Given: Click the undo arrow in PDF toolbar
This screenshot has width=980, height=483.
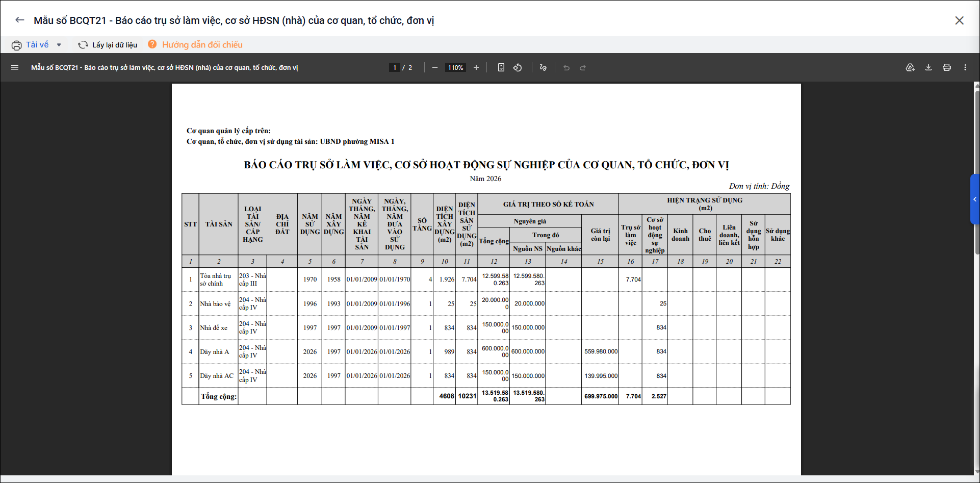Looking at the screenshot, I should 566,67.
